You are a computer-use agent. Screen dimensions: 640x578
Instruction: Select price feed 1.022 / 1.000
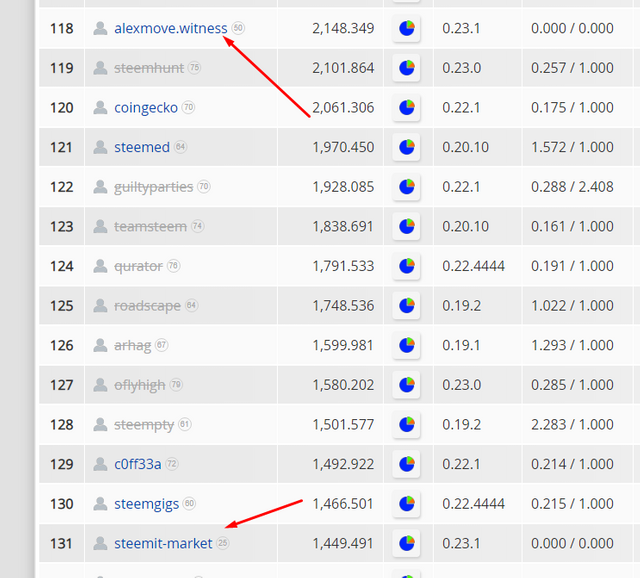[572, 306]
